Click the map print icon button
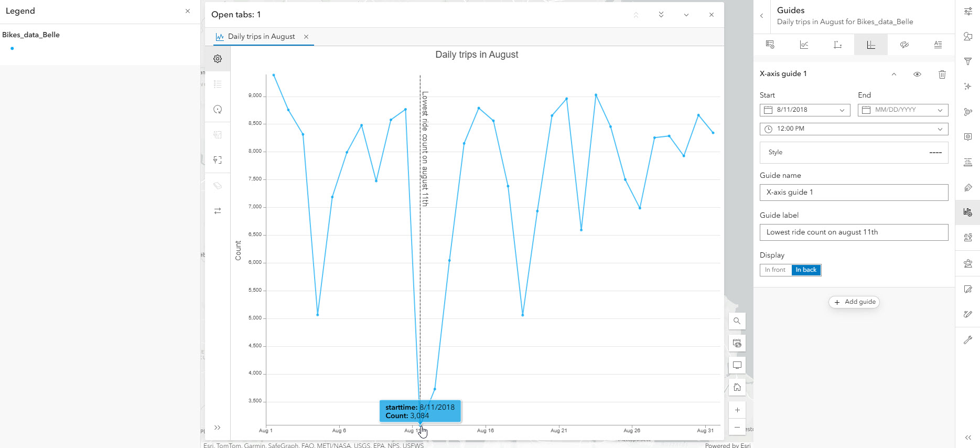Screen dimensions: 980x448 [737, 343]
